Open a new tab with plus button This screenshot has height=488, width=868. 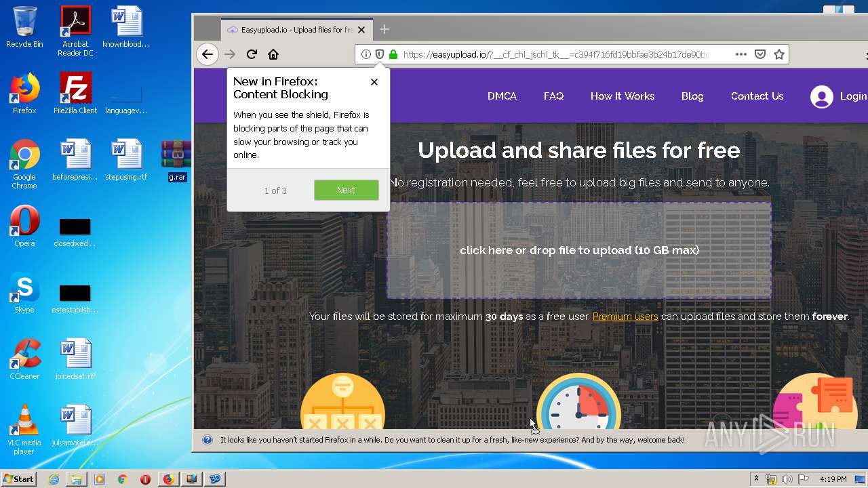[384, 29]
